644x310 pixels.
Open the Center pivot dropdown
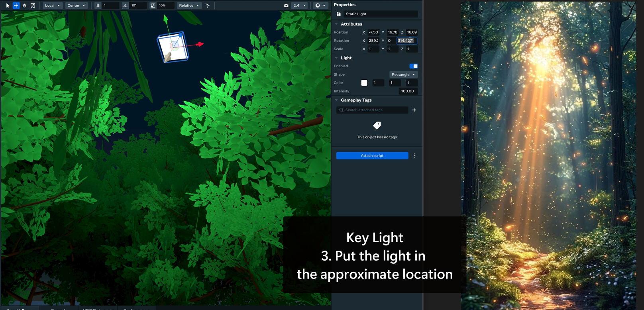[x=76, y=6]
